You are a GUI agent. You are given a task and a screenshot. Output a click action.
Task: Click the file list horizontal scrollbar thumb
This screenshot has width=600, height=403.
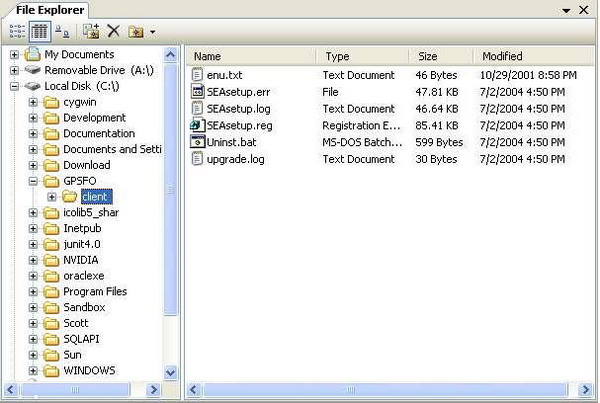tap(385, 390)
